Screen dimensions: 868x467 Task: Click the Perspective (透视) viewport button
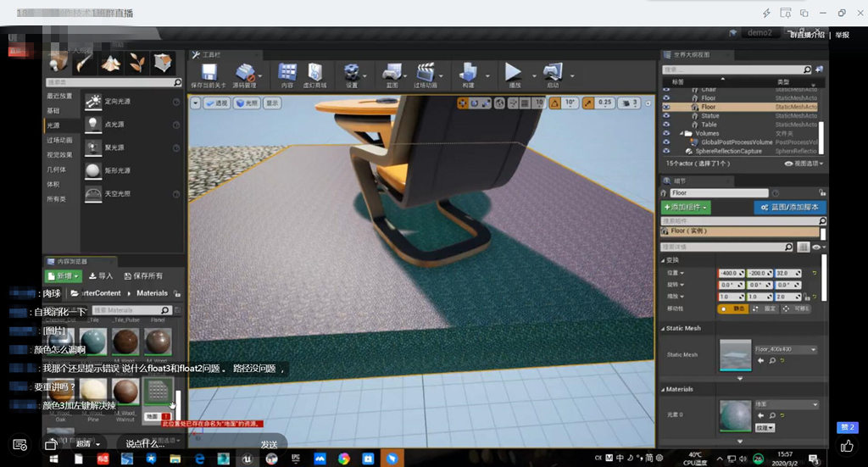point(216,103)
